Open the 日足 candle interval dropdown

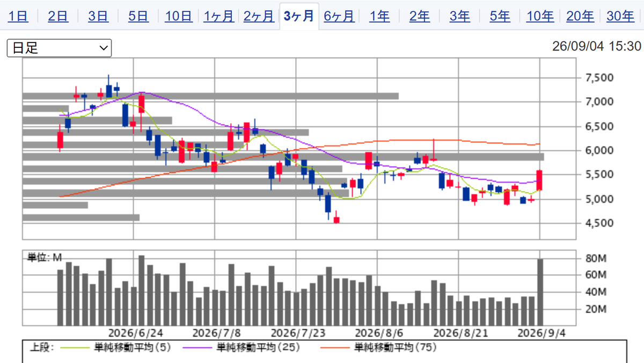coord(59,48)
